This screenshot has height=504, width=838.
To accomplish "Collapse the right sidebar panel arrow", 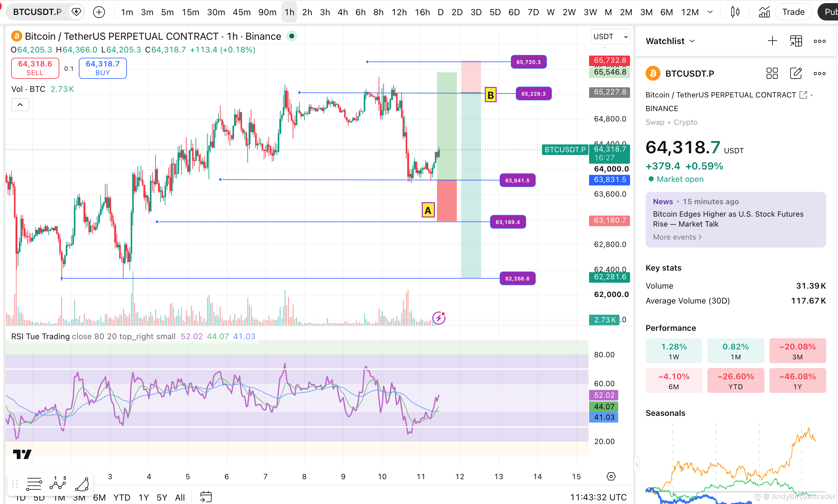I will coord(636,464).
